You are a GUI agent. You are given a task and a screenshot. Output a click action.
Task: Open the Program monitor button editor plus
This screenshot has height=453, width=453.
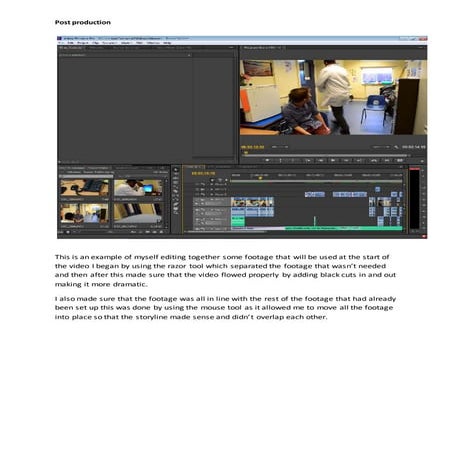click(x=422, y=161)
